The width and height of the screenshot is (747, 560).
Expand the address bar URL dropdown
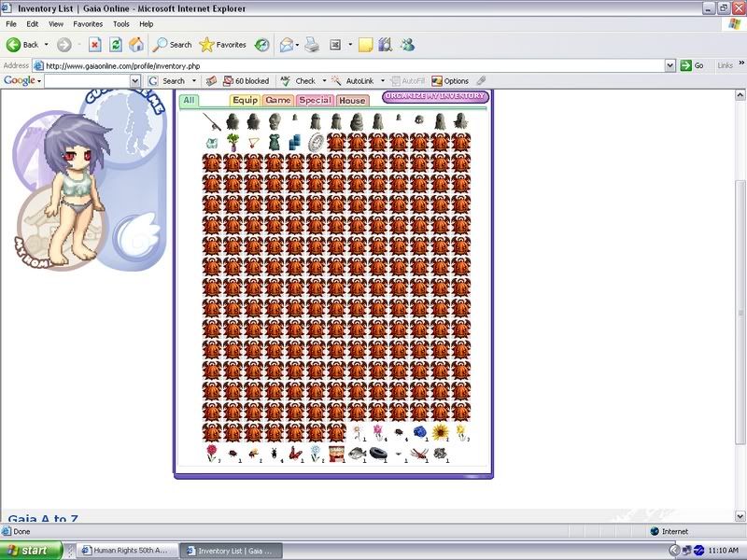click(x=669, y=65)
